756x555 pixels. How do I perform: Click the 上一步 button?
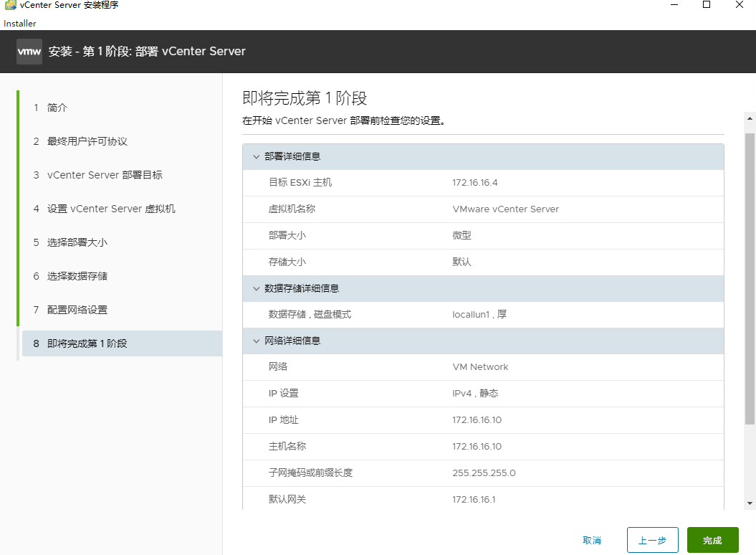[x=652, y=540]
